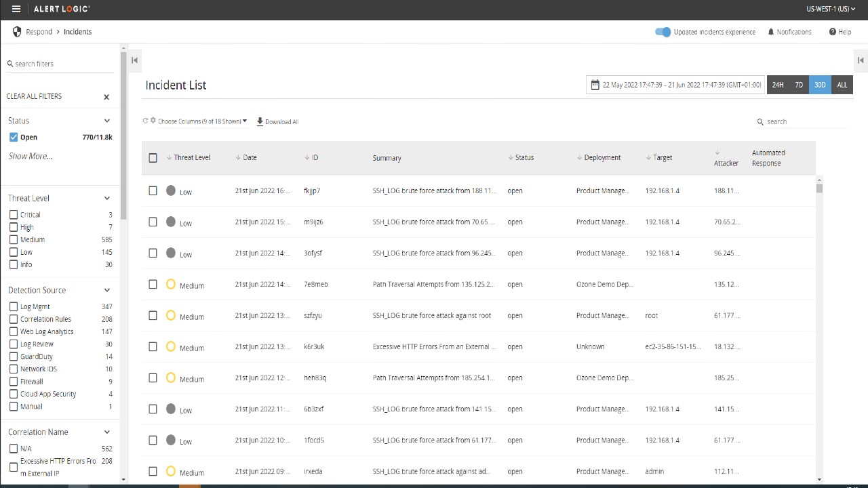Click the Download All icon
The image size is (868, 488).
pyautogui.click(x=260, y=121)
